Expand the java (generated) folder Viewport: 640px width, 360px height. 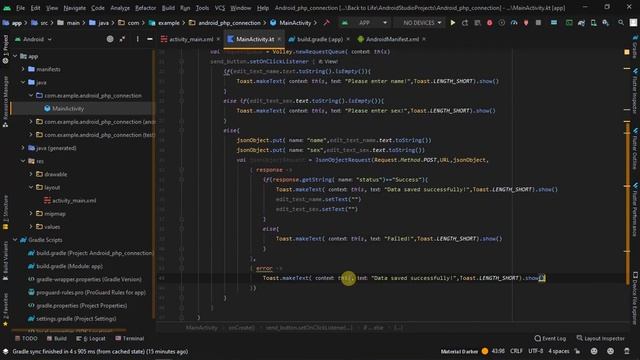tap(23, 148)
